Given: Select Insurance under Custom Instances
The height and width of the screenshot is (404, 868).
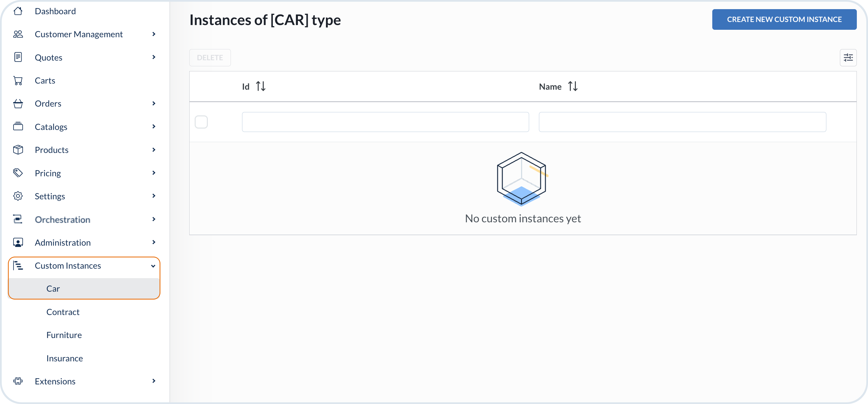Looking at the screenshot, I should 65,358.
